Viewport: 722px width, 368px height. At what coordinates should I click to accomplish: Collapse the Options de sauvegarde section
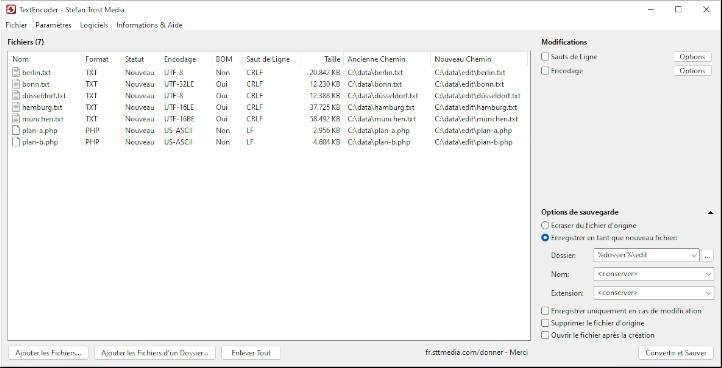coord(710,212)
